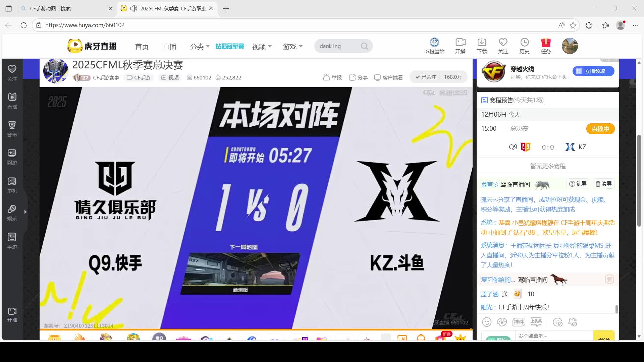Click the 立即领取 blue button

point(593,71)
